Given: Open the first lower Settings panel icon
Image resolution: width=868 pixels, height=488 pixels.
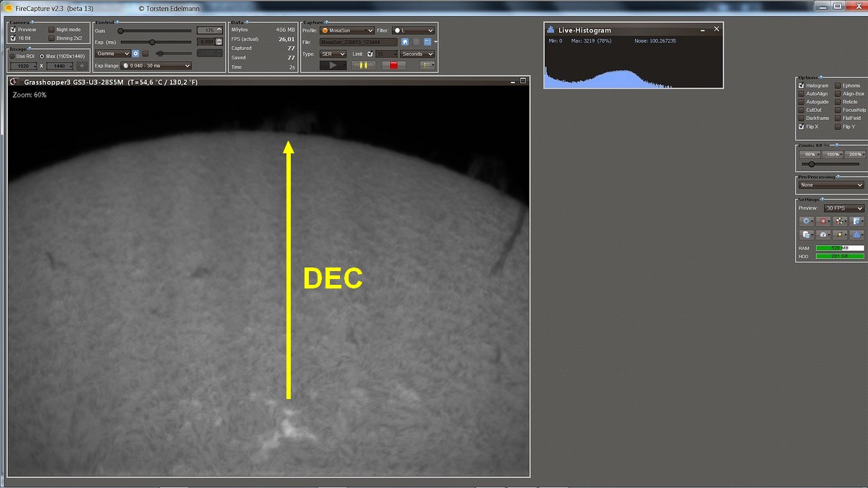Looking at the screenshot, I should click(807, 234).
